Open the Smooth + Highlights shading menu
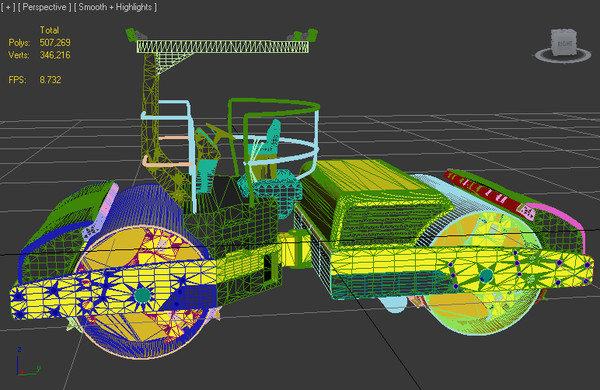This screenshot has width=600, height=390. pos(115,7)
